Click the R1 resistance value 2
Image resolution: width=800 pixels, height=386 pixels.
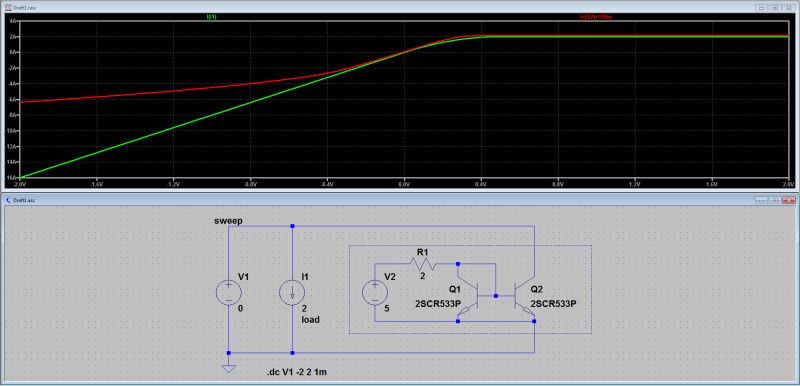click(422, 276)
